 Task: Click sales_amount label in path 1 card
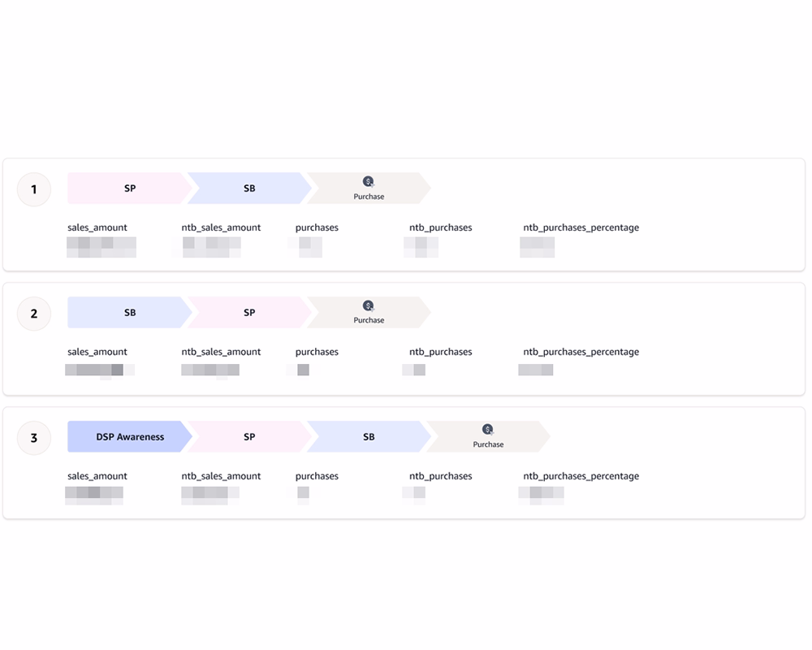(97, 227)
